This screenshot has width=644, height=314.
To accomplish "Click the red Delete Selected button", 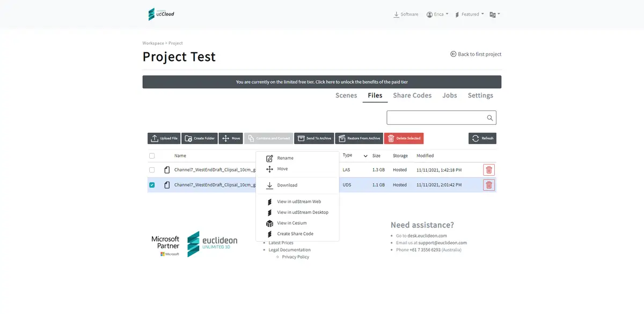I will pos(404,138).
